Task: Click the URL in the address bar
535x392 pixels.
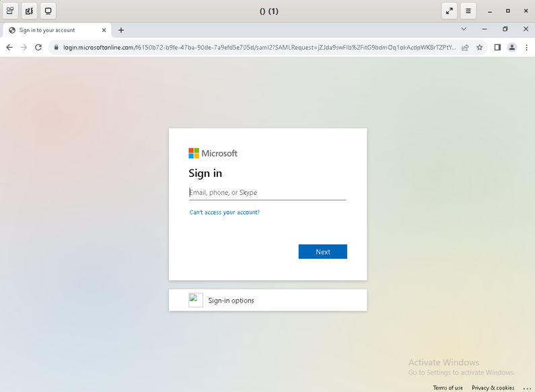Action: [259, 47]
